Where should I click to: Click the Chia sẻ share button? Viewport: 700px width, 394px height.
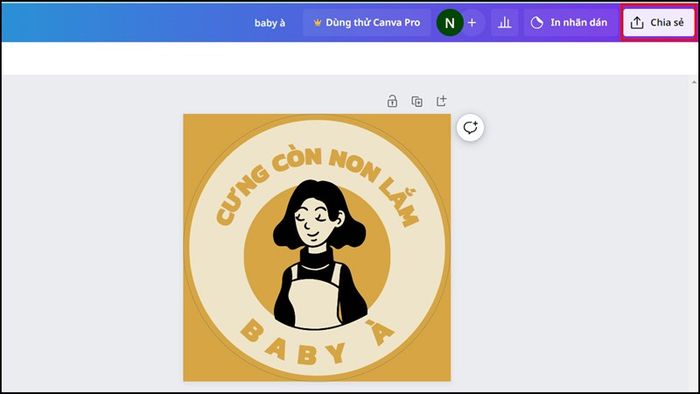[658, 23]
